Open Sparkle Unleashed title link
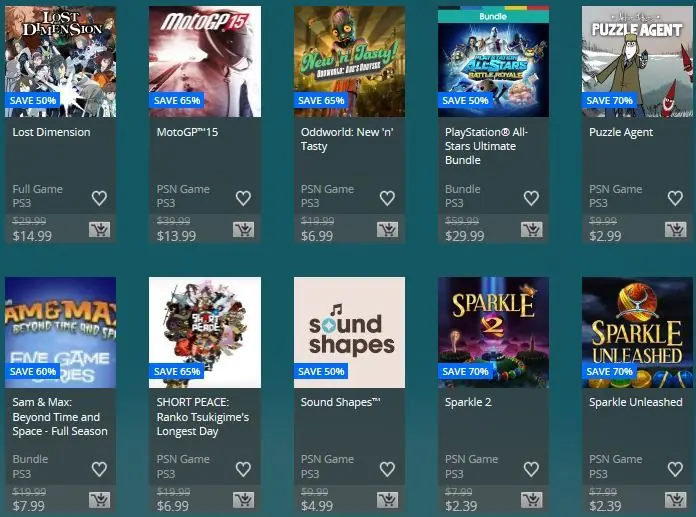696x517 pixels. [x=636, y=402]
